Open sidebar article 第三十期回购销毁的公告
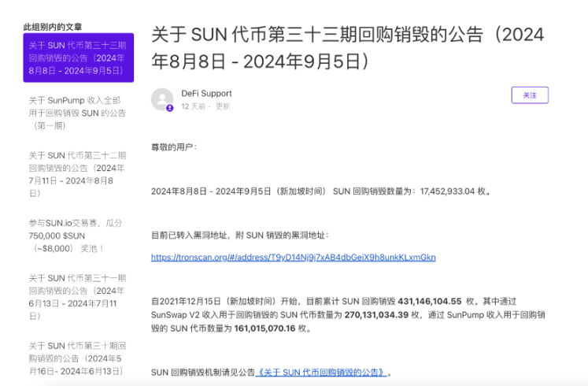Viewport: 588px width, 386px height. [77, 358]
